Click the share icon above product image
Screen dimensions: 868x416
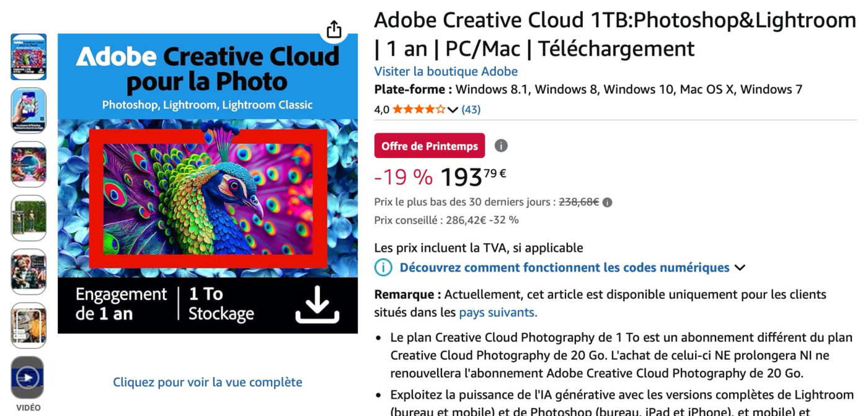[x=334, y=29]
